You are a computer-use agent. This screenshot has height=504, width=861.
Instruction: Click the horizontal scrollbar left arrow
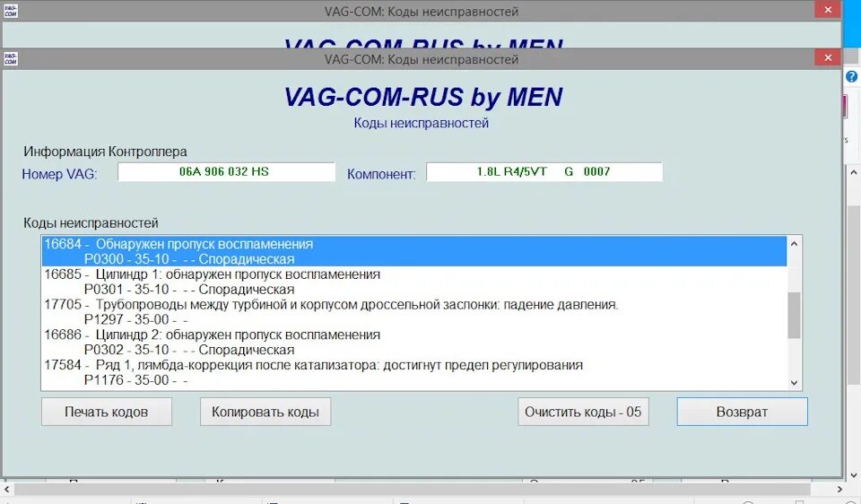click(7, 489)
